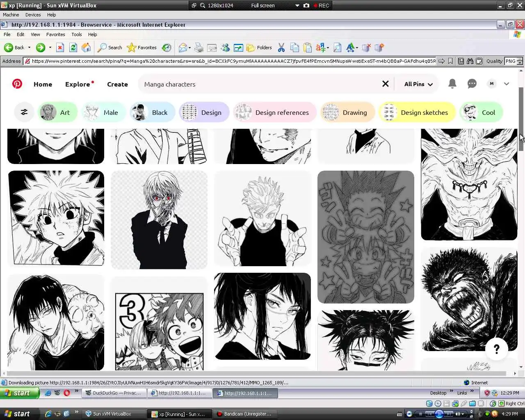Open IE Forward history dropdown arrow
Image resolution: width=525 pixels, height=420 pixels.
[x=50, y=48]
